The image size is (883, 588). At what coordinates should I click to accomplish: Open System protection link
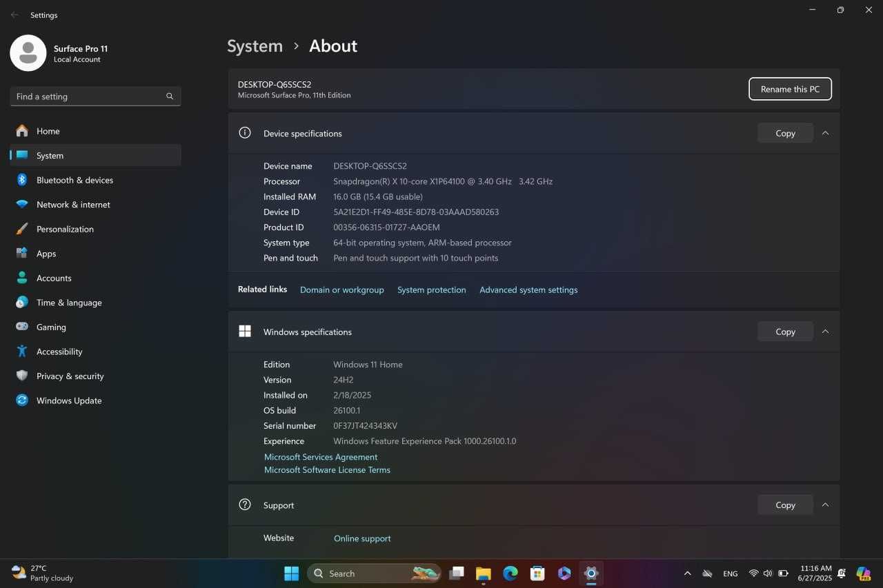[431, 290]
